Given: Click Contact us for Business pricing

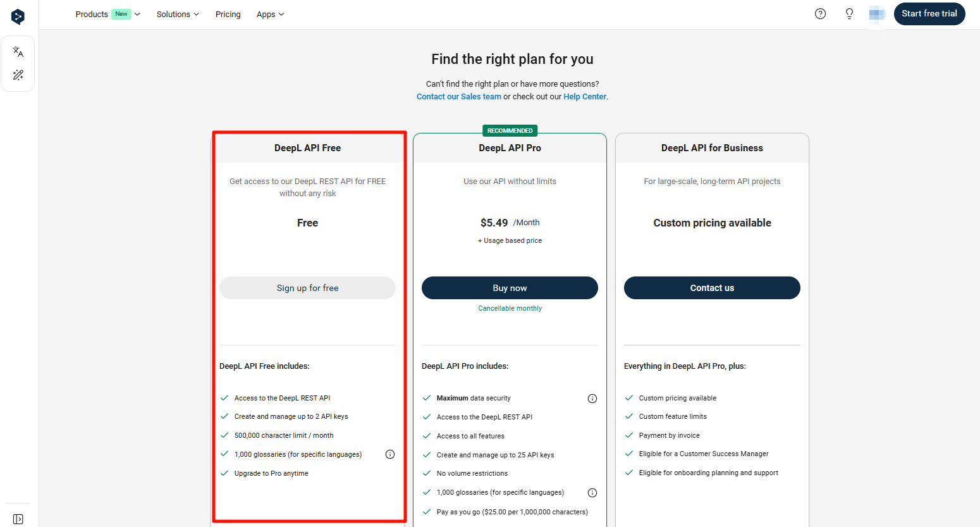Looking at the screenshot, I should (x=712, y=287).
